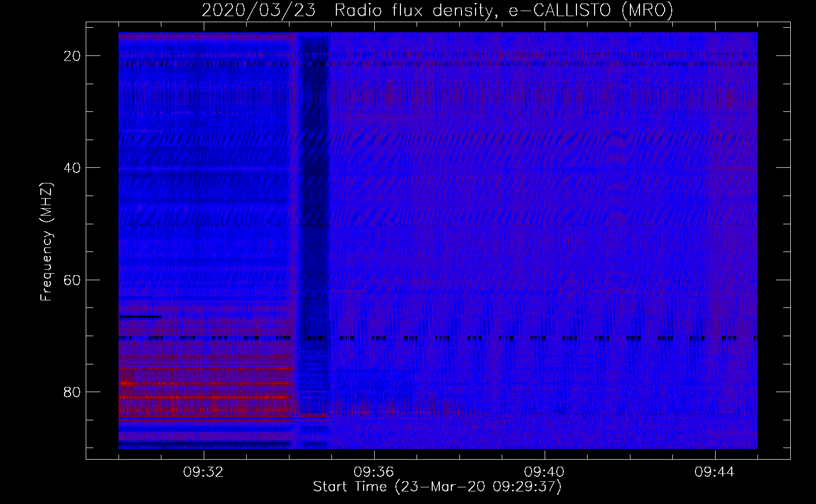
Task: Click the 60 MHz frequency tick label
Action: coord(73,280)
